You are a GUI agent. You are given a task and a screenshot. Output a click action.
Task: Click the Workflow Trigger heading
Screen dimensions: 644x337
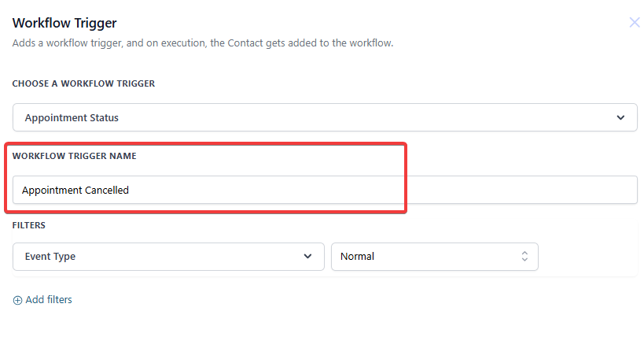(64, 24)
